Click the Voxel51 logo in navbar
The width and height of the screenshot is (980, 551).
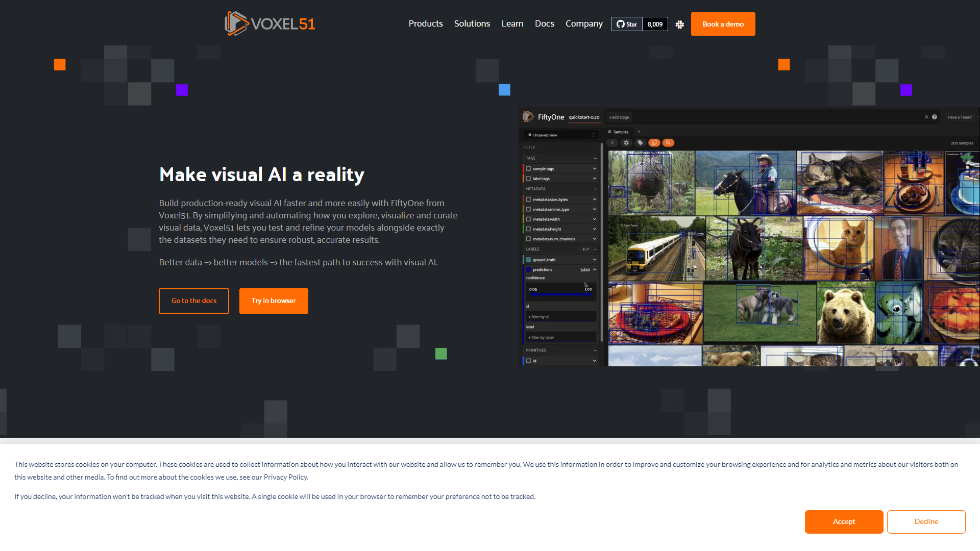point(269,23)
